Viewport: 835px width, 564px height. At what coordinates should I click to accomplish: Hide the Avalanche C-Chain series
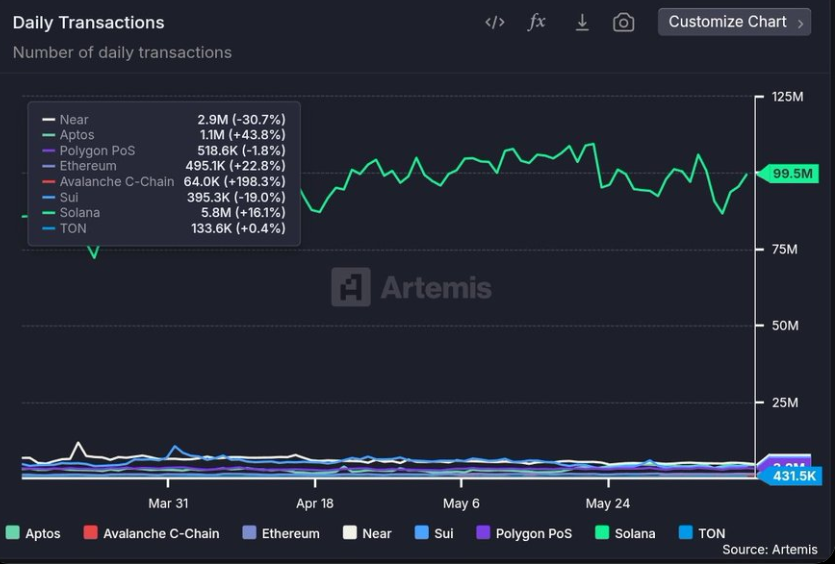(151, 533)
